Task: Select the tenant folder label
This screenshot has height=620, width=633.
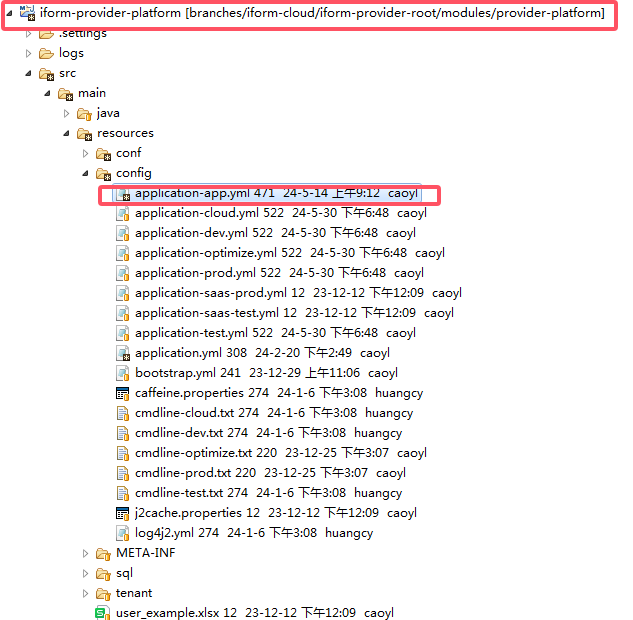Action: point(134,593)
